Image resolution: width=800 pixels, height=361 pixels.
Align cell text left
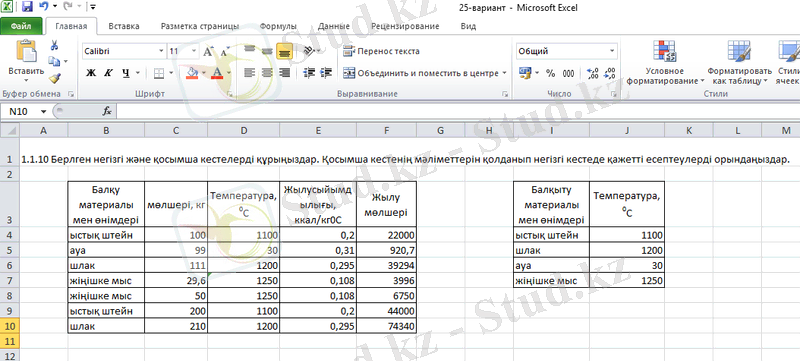coord(249,73)
